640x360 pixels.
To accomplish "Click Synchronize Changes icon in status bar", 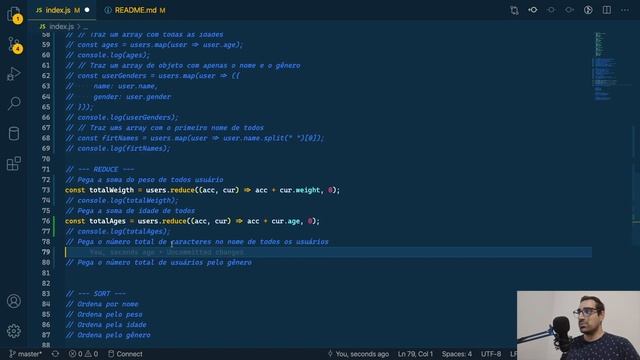I will pos(55,354).
